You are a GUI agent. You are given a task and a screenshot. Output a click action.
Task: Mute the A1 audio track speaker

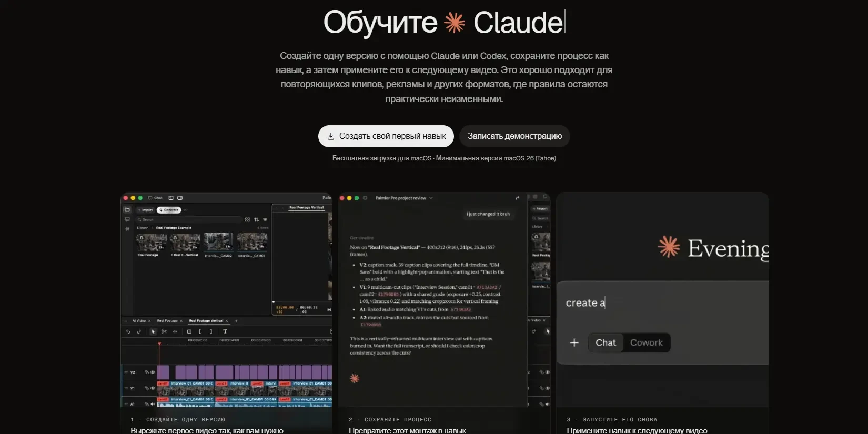point(153,404)
